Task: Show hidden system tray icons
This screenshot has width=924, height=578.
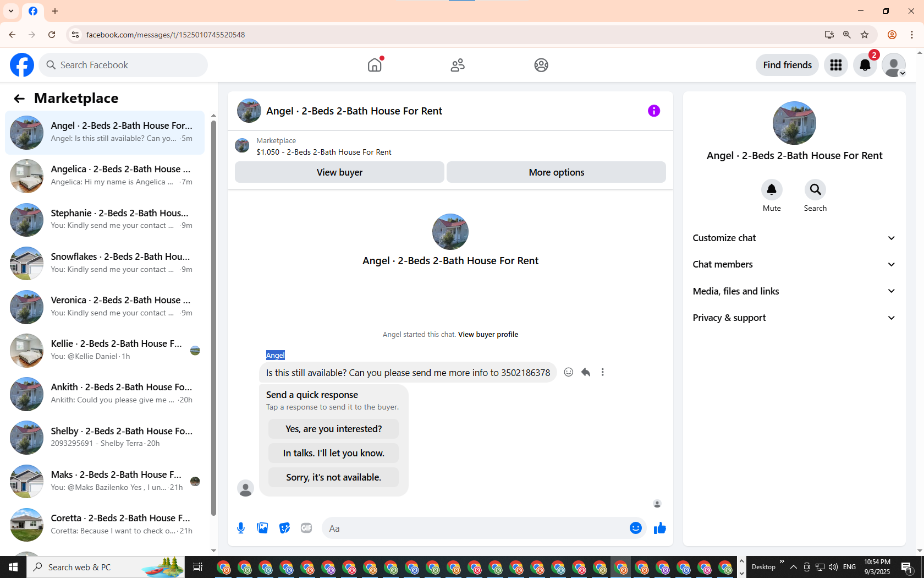Action: coord(793,567)
